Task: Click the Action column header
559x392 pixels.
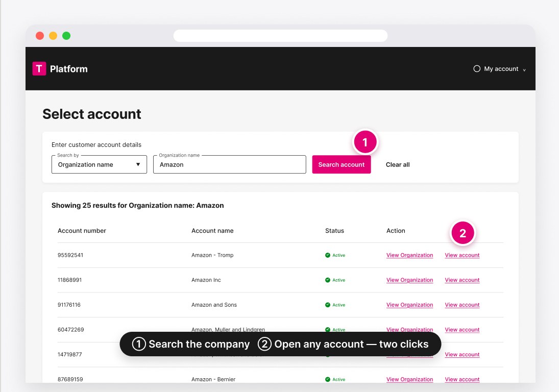Action: tap(396, 231)
